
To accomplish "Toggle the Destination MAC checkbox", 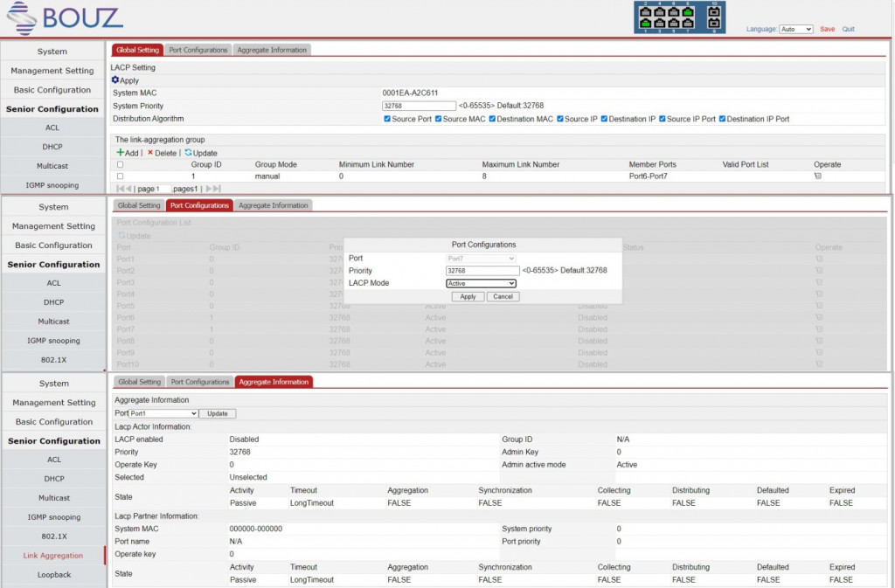I will pos(492,119).
